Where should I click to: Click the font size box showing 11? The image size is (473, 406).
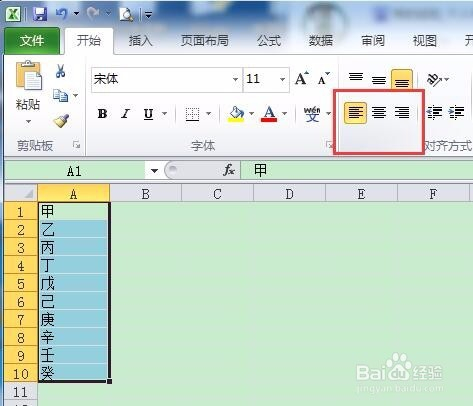(261, 79)
